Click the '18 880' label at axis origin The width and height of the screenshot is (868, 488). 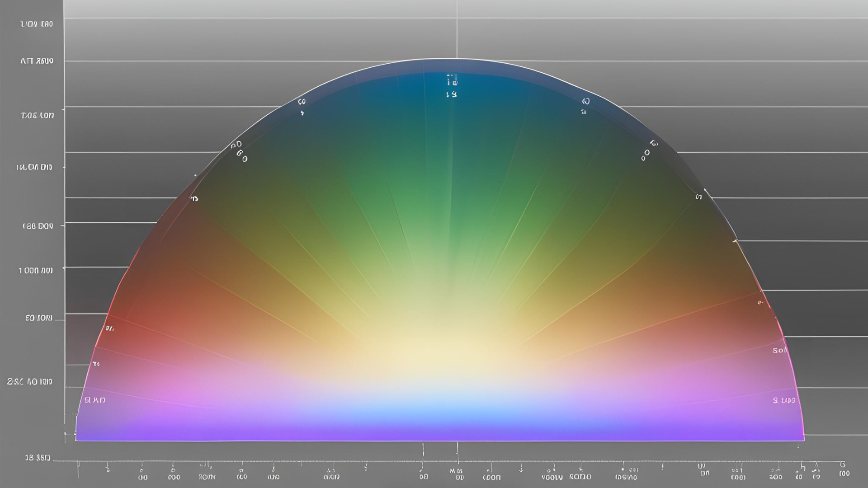coord(37,458)
